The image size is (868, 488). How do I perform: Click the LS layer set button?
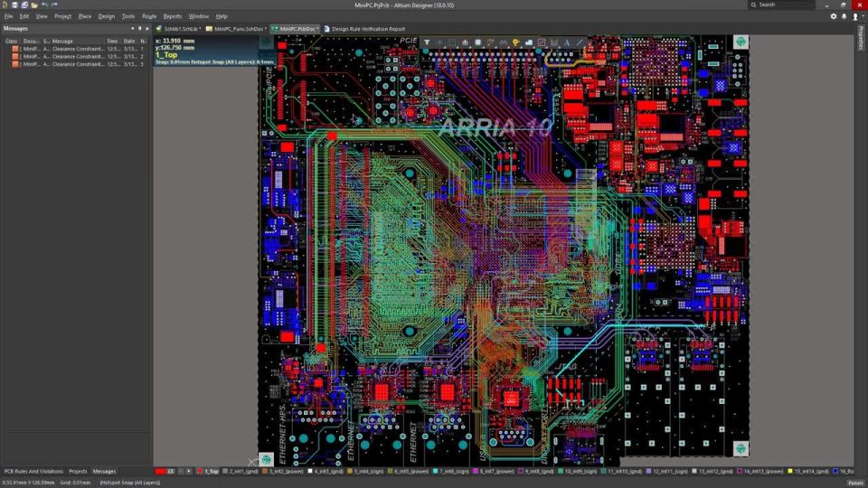pyautogui.click(x=171, y=472)
